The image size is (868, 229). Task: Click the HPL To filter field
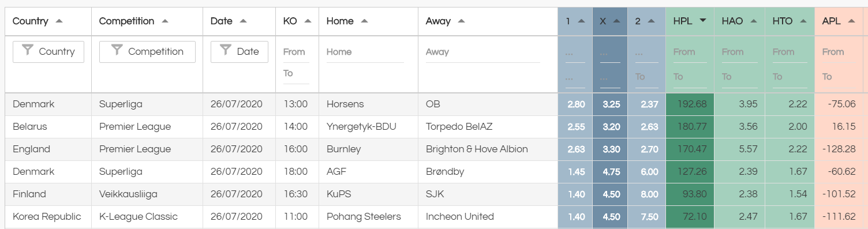(690, 77)
